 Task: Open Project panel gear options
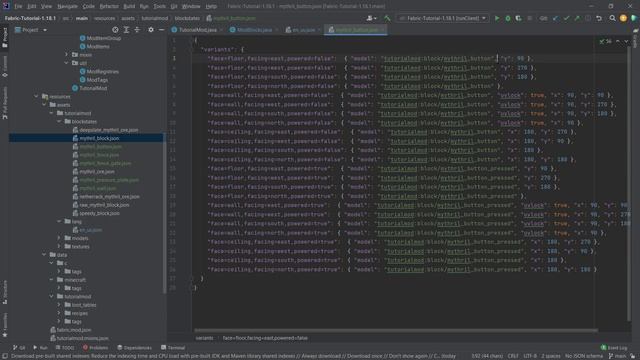pyautogui.click(x=151, y=30)
